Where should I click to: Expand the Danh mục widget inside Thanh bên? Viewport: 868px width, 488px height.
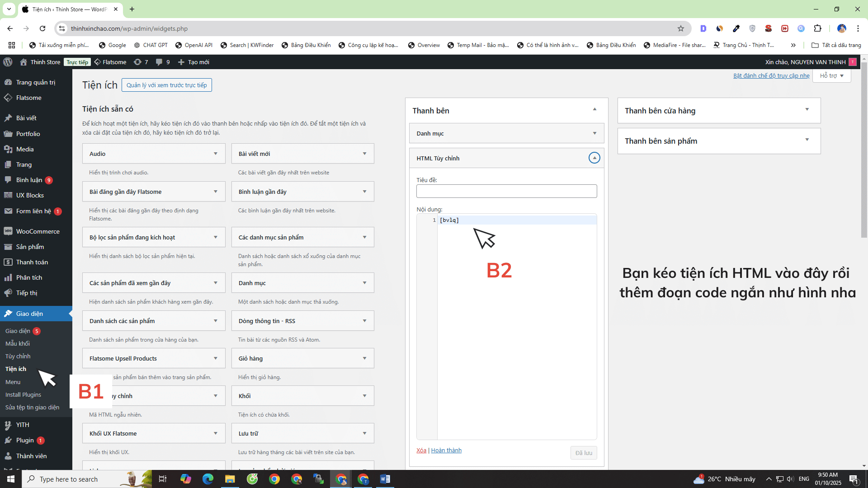pos(594,133)
